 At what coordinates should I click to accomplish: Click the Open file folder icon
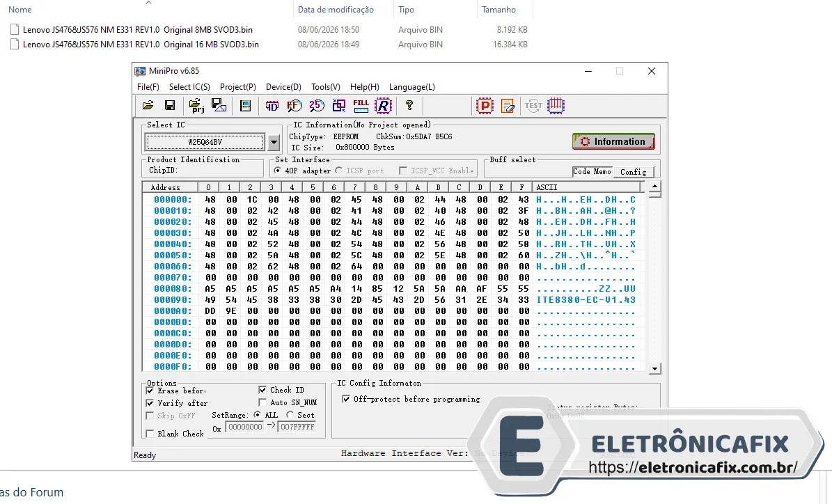pos(148,106)
